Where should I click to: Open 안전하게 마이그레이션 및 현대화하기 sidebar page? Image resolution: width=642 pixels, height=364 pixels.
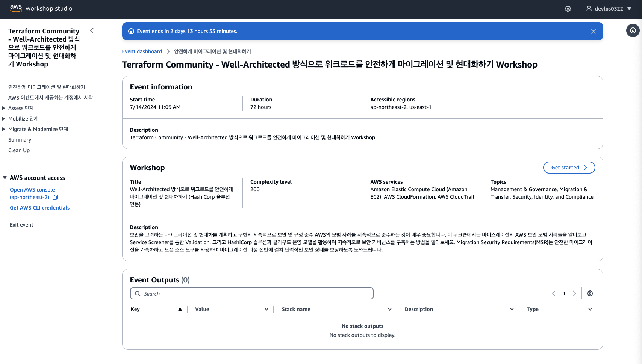pos(47,87)
